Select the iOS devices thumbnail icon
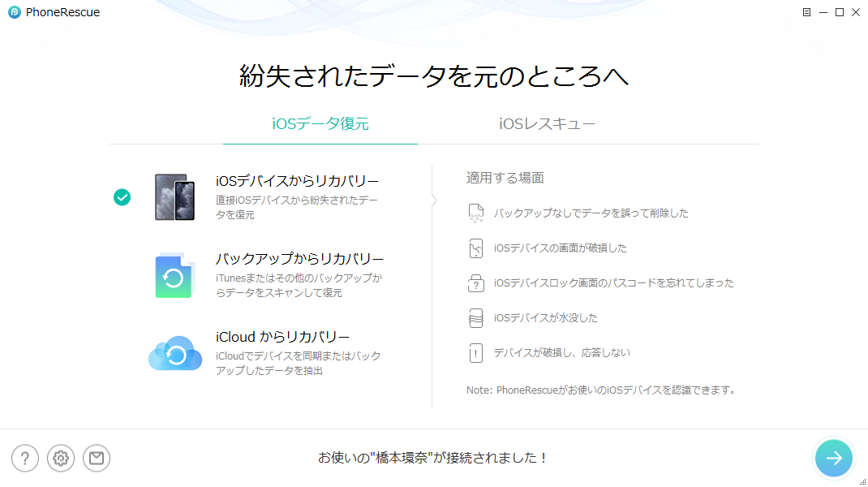 coord(175,197)
